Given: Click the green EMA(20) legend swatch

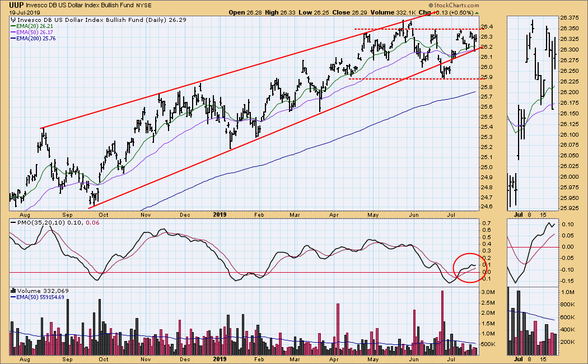Looking at the screenshot, I should coord(12,26).
